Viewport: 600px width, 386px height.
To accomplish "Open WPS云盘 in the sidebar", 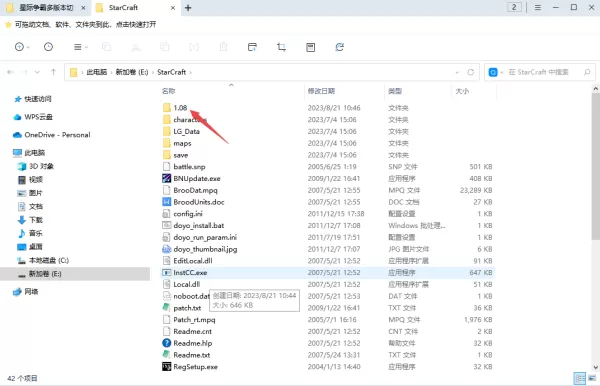I will click(38, 117).
